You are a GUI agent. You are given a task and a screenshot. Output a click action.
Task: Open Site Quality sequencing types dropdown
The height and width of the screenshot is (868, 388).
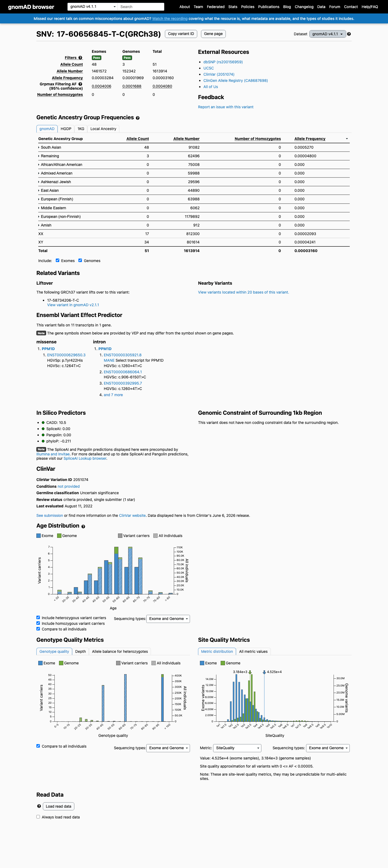click(328, 748)
